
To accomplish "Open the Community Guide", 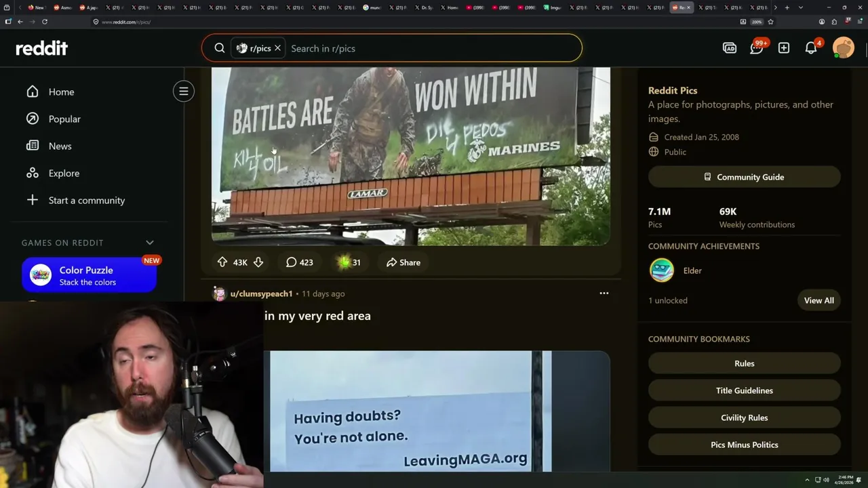I will point(745,177).
